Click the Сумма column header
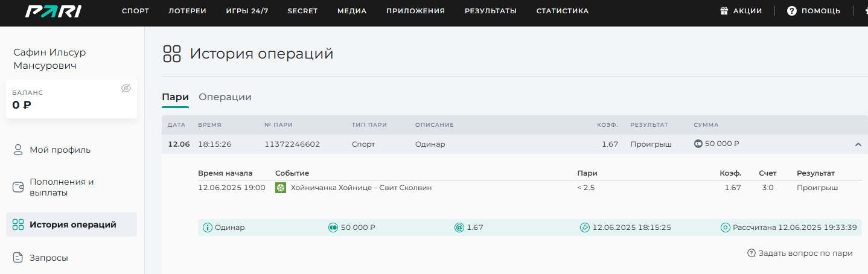 coord(706,125)
